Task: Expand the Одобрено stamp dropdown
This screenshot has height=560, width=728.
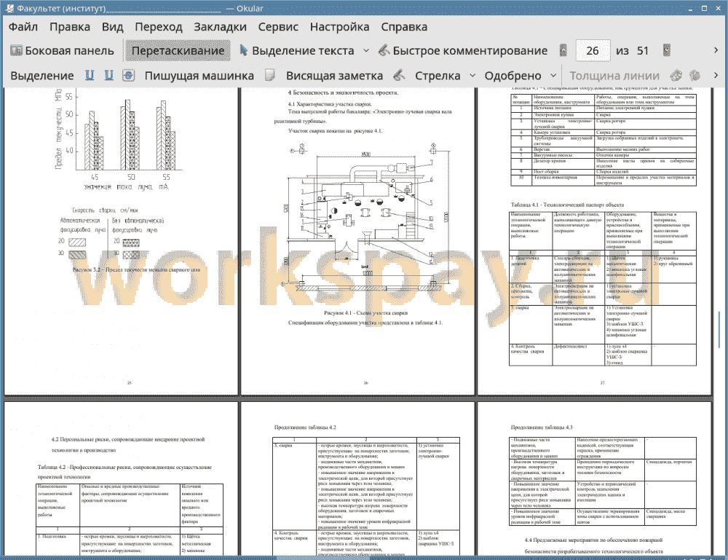Action: (553, 76)
